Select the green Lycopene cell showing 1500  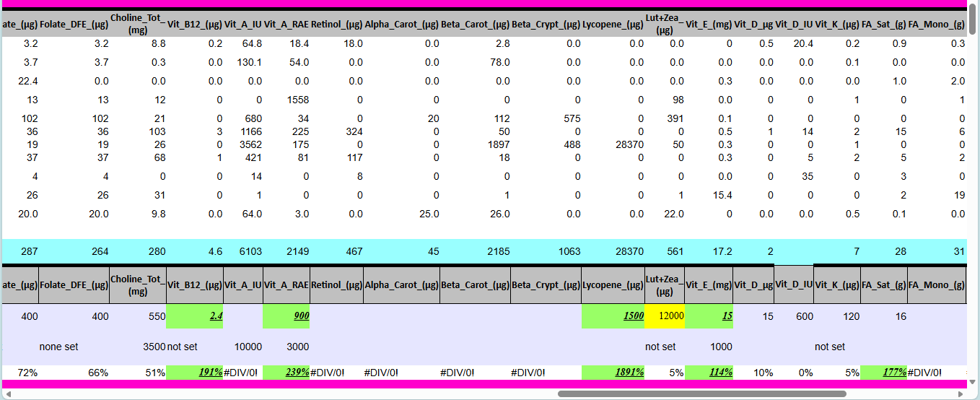[613, 316]
